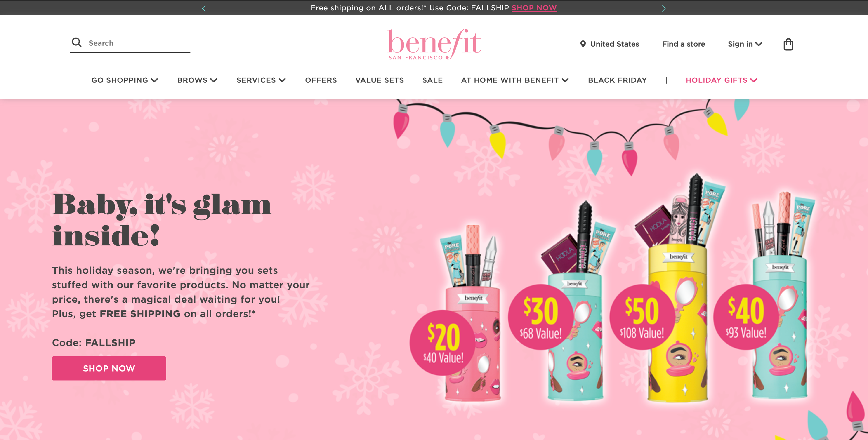Click the pink Shop Now button

[109, 368]
